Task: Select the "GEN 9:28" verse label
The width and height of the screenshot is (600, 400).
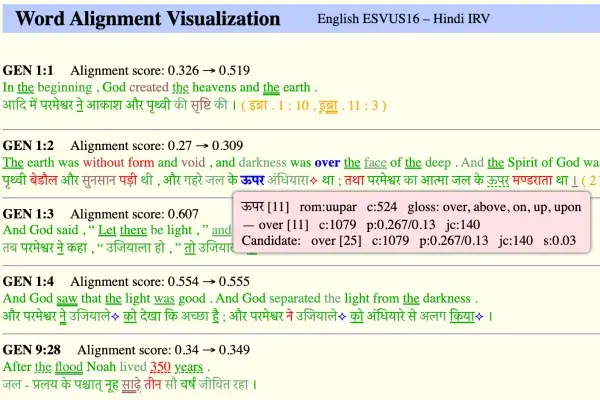Action: [x=31, y=350]
